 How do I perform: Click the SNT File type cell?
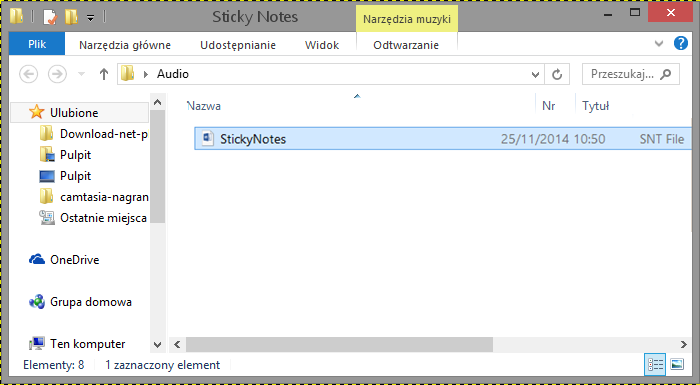pyautogui.click(x=662, y=139)
